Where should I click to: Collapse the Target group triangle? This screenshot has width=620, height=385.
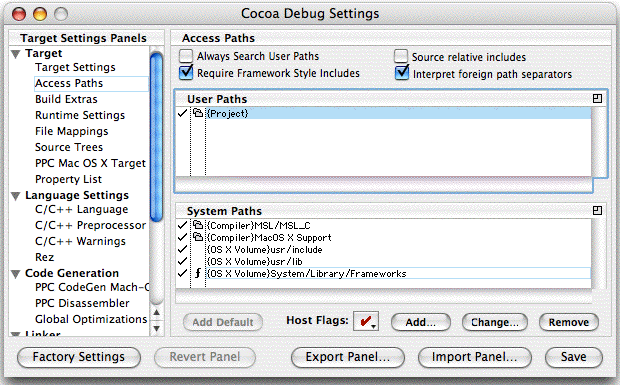pos(16,54)
